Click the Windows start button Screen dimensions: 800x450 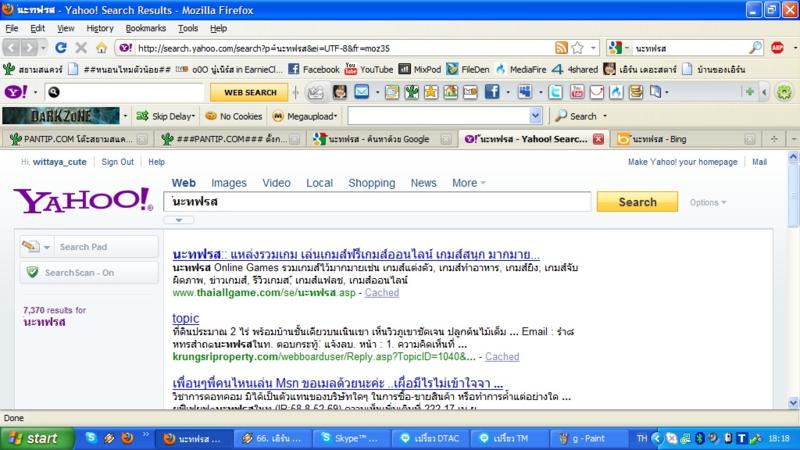pyautogui.click(x=36, y=438)
